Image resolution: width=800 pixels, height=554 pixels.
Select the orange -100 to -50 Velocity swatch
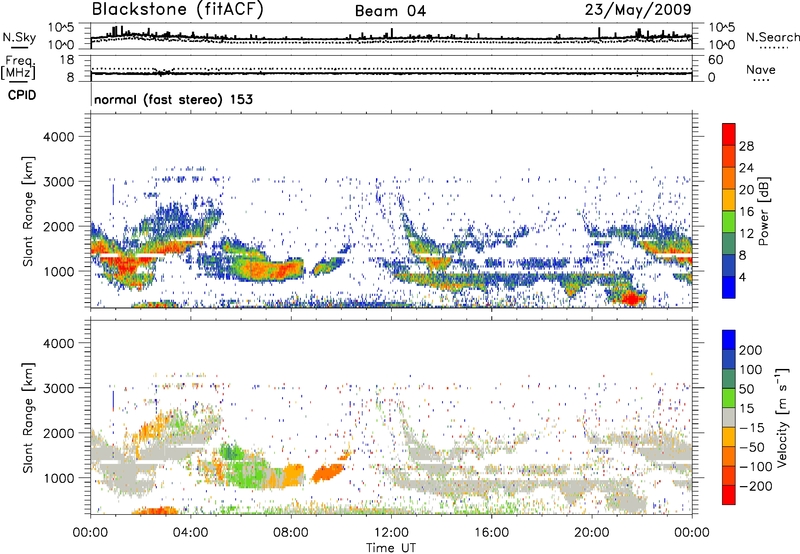pos(729,456)
